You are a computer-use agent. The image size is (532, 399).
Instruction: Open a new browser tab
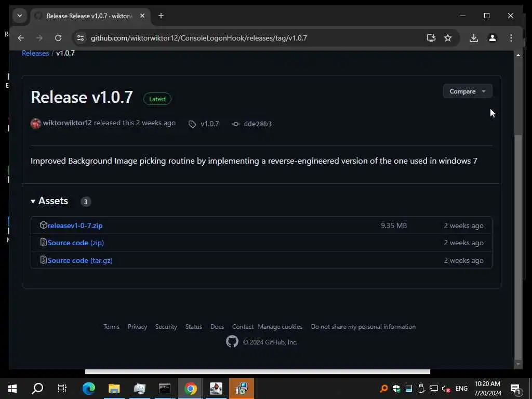pyautogui.click(x=161, y=16)
